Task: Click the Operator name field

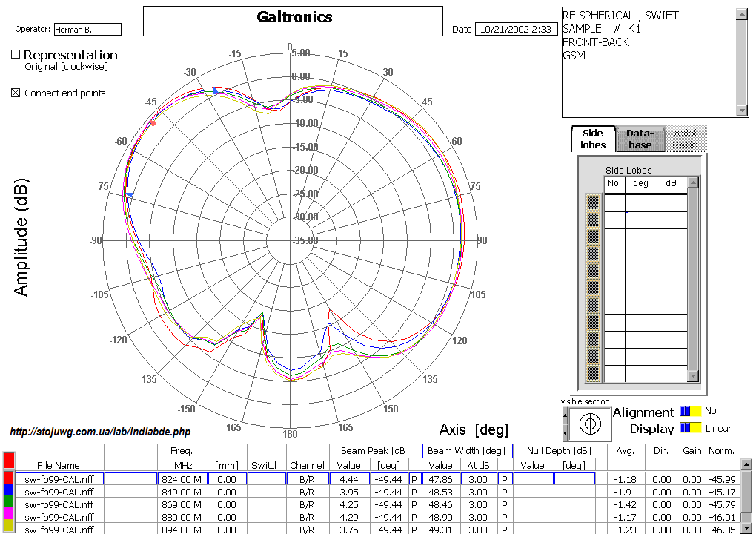Action: coord(87,30)
